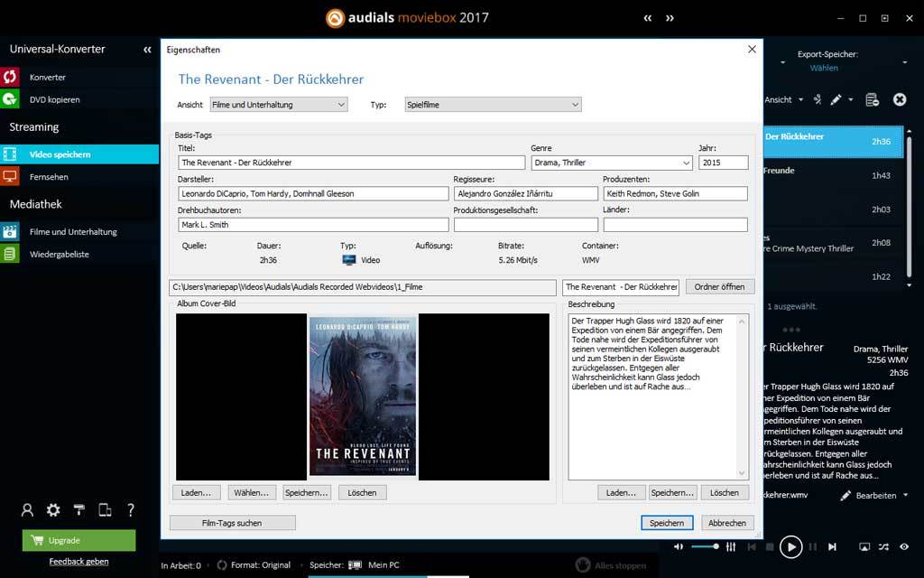Click the green Upgrade button
The width and height of the screenshot is (924, 578).
79,540
